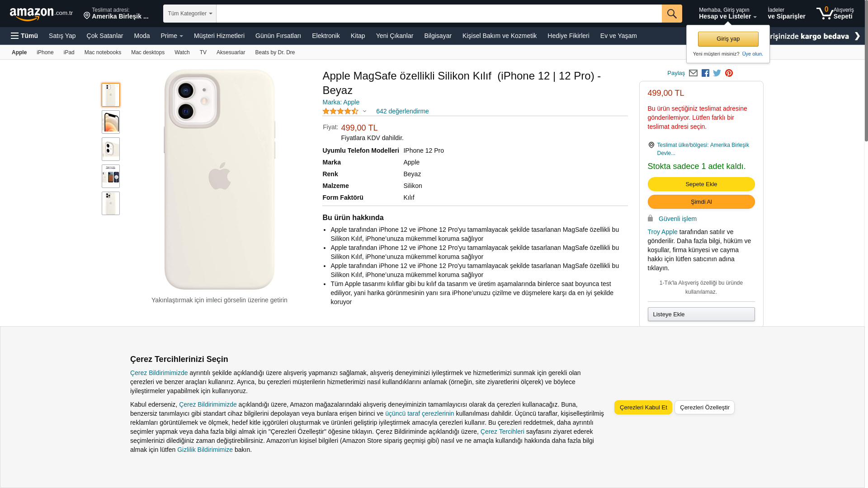Open the Tümü hamburger menu
868x488 pixels.
click(24, 36)
